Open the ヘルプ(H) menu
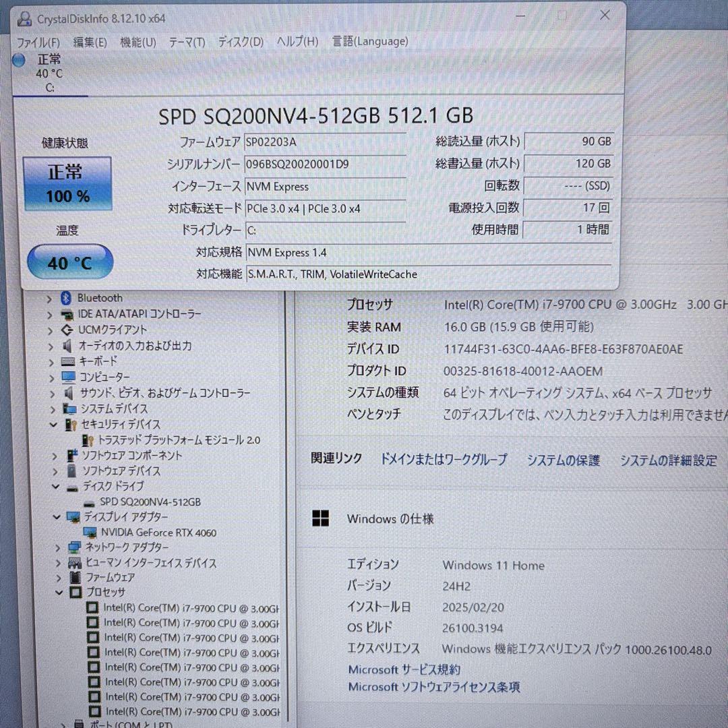 coord(298,41)
